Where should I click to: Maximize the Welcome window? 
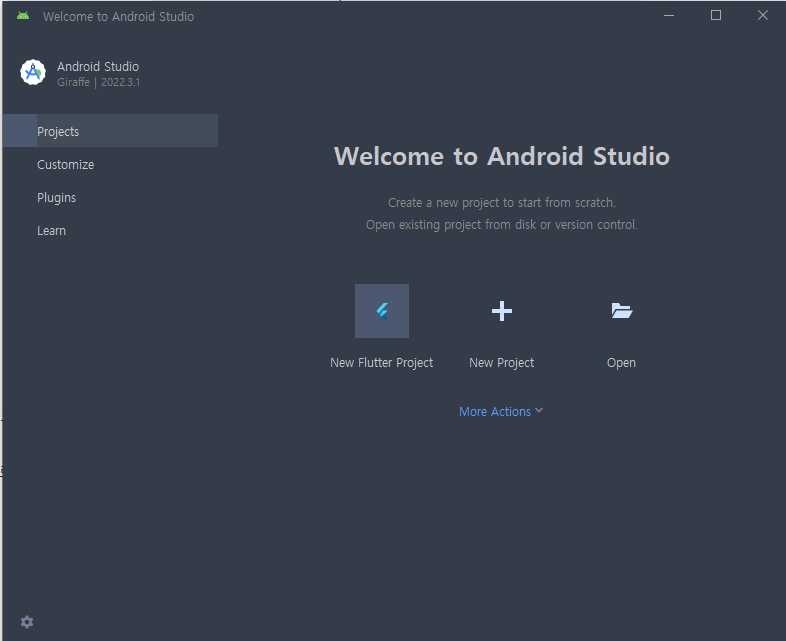click(716, 16)
